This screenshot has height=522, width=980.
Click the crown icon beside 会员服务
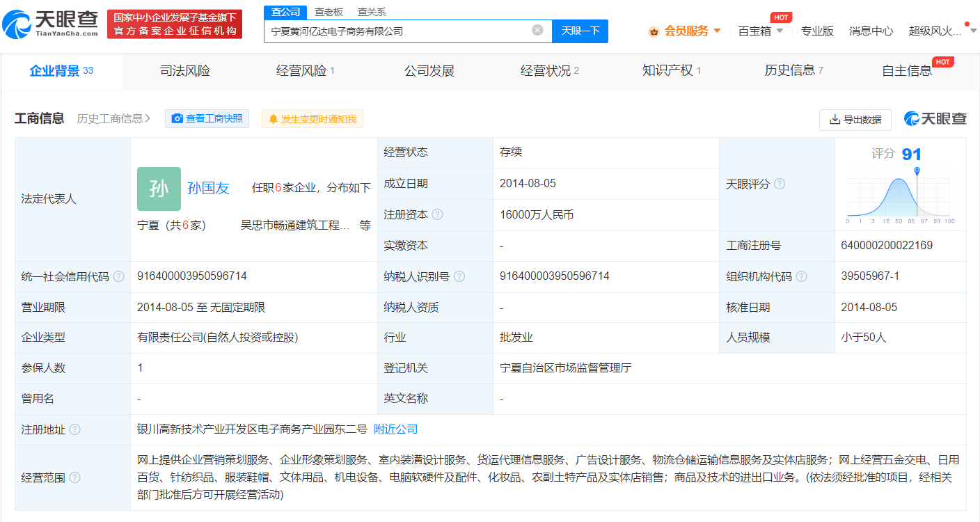point(653,31)
